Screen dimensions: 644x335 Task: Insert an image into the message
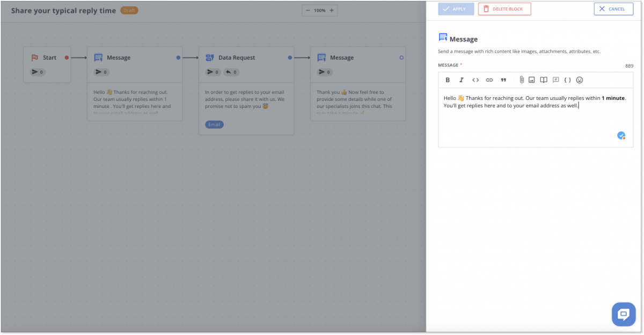point(532,79)
